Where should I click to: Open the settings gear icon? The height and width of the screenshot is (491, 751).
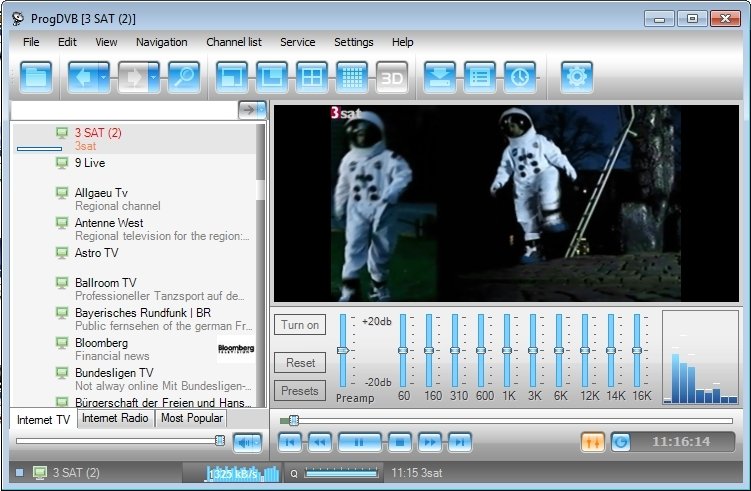(x=577, y=77)
